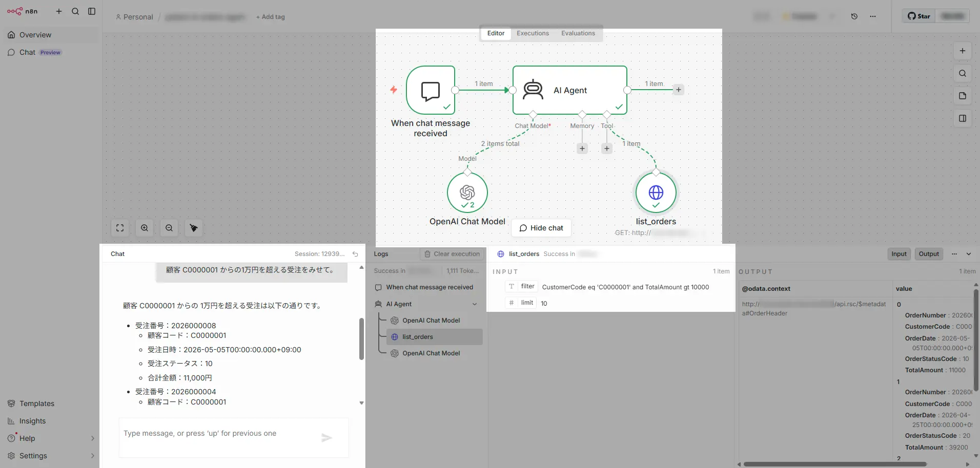This screenshot has height=468, width=980.
Task: Open Overview in sidebar
Action: pos(50,35)
